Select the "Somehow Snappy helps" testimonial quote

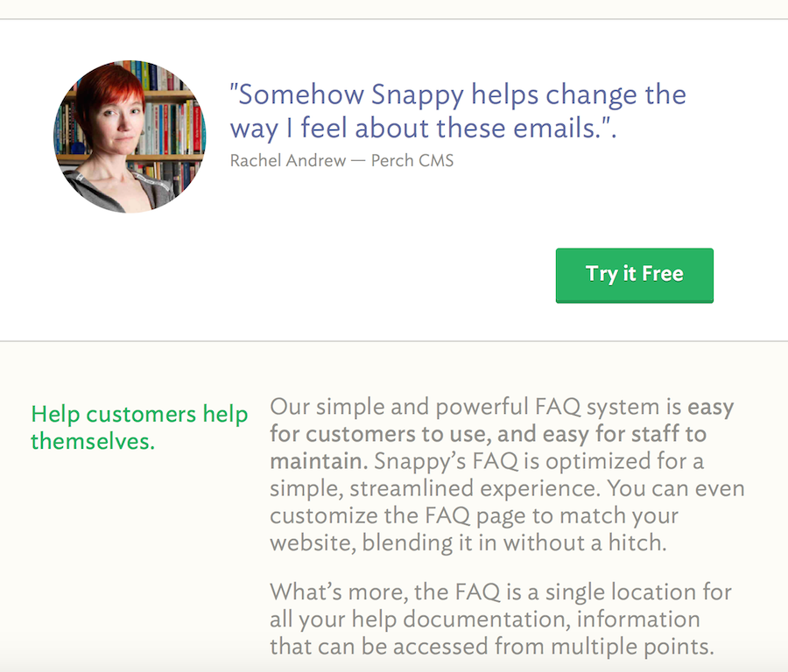coord(458,111)
